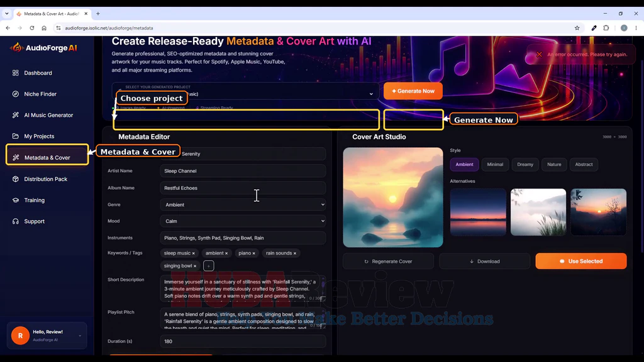The image size is (644, 362).
Task: Open My Projects in the sidebar
Action: coord(38,136)
